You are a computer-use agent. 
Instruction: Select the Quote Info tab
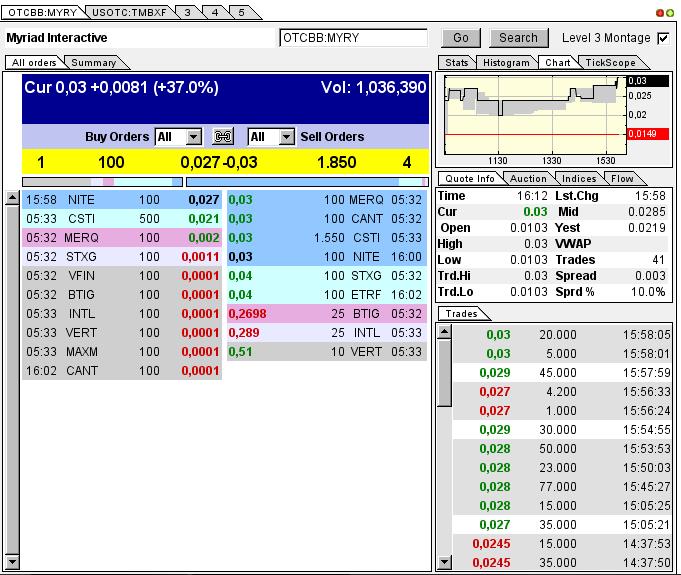(470, 178)
